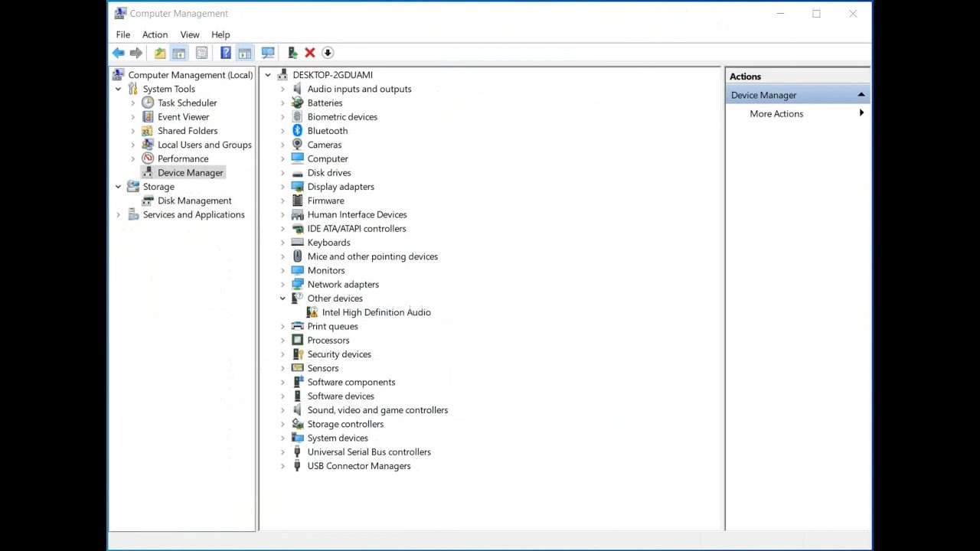Select USB Connector Managers category
The image size is (980, 551).
tap(358, 466)
